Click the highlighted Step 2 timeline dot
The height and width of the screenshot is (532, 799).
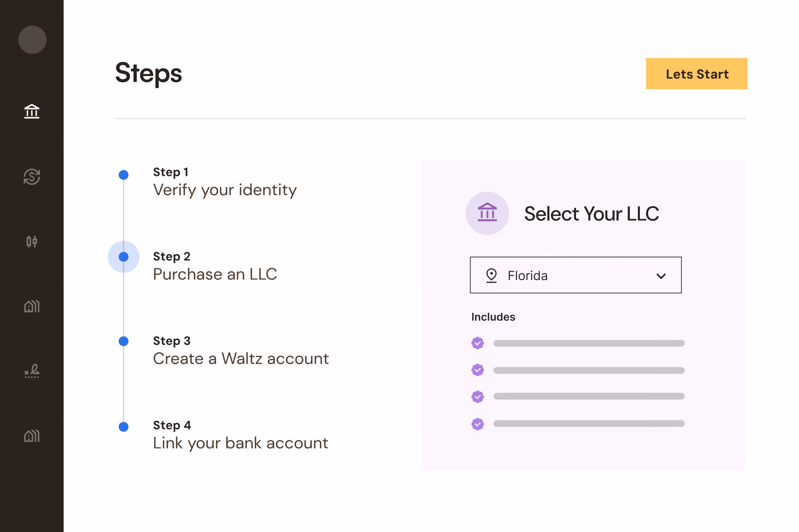click(124, 257)
